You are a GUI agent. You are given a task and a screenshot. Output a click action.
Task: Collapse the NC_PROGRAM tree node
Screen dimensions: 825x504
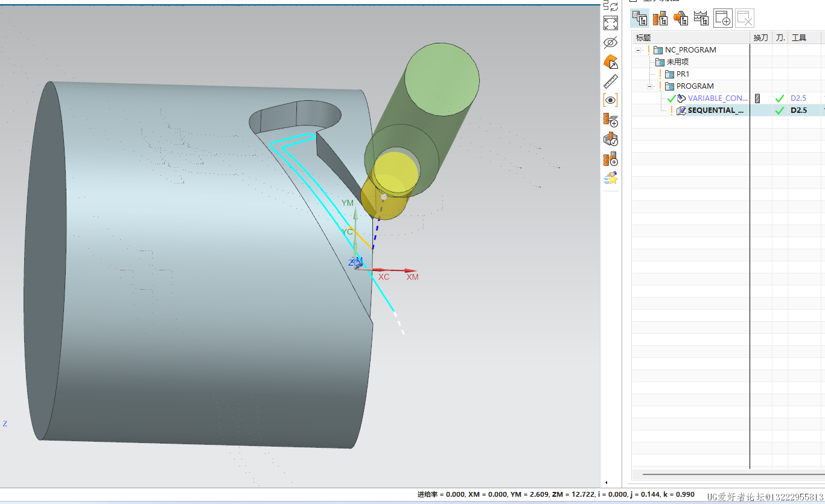(638, 50)
